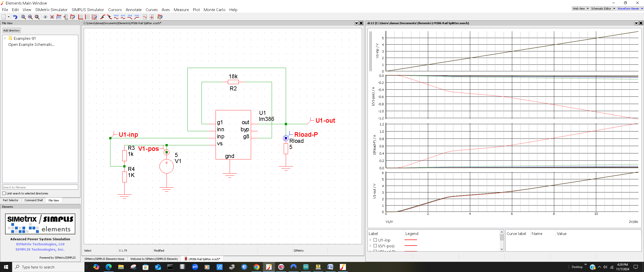Click the 3DB high-pass measurement icon
The height and width of the screenshot is (272, 644).
pyautogui.click(x=137, y=17)
